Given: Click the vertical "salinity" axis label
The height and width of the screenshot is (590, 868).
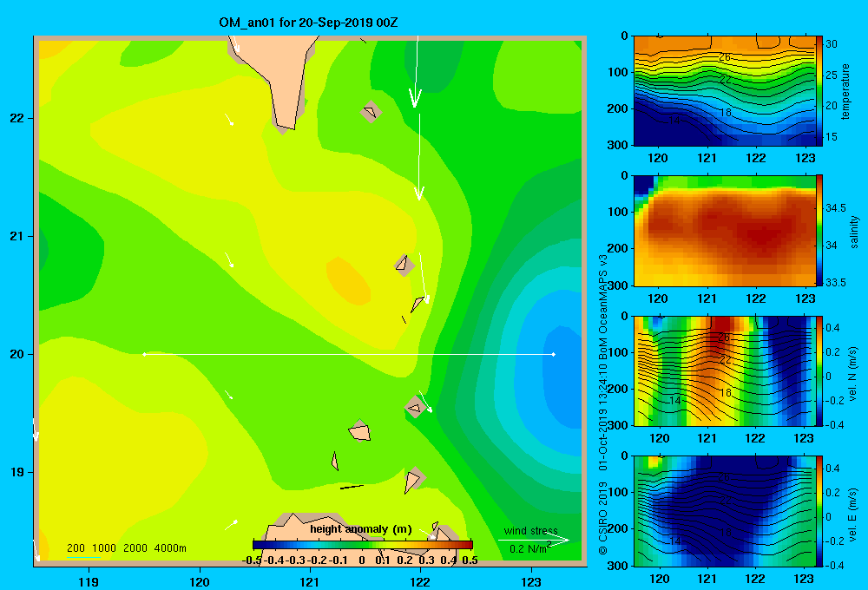Looking at the screenshot, I should (x=854, y=232).
